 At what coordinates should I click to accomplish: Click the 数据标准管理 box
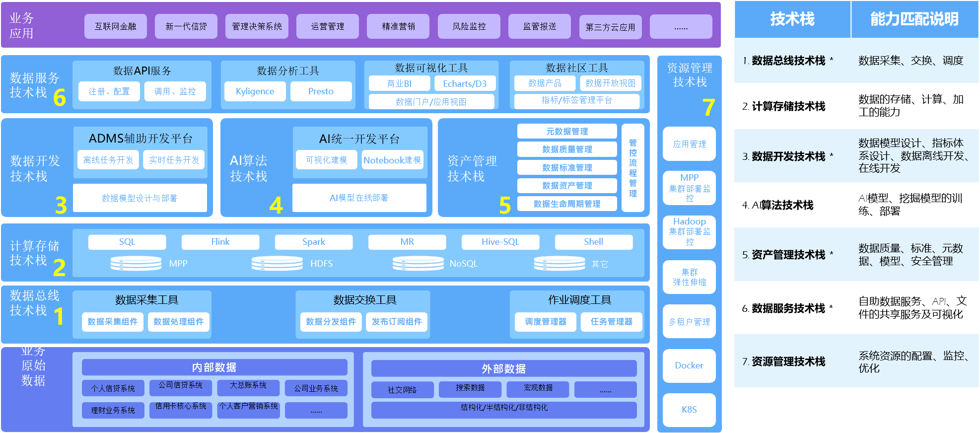(567, 167)
